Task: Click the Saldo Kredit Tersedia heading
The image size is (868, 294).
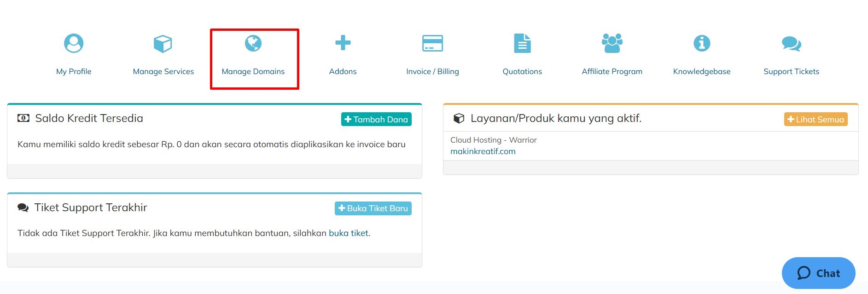Action: pos(89,118)
